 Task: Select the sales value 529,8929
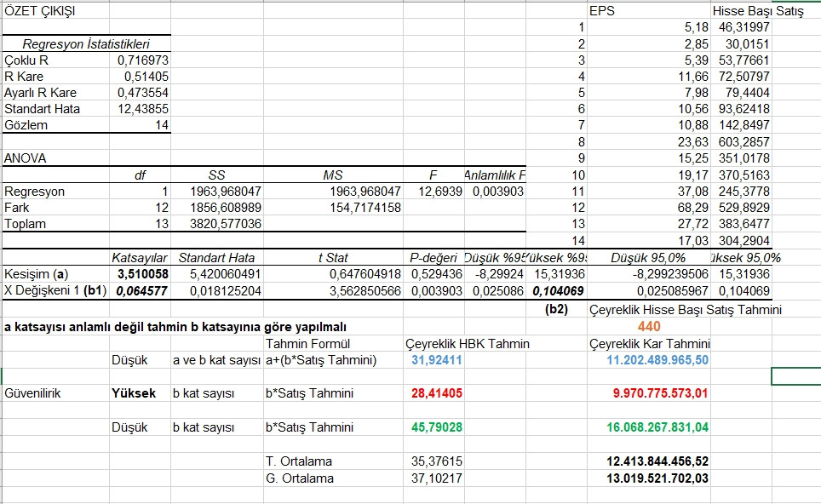744,208
